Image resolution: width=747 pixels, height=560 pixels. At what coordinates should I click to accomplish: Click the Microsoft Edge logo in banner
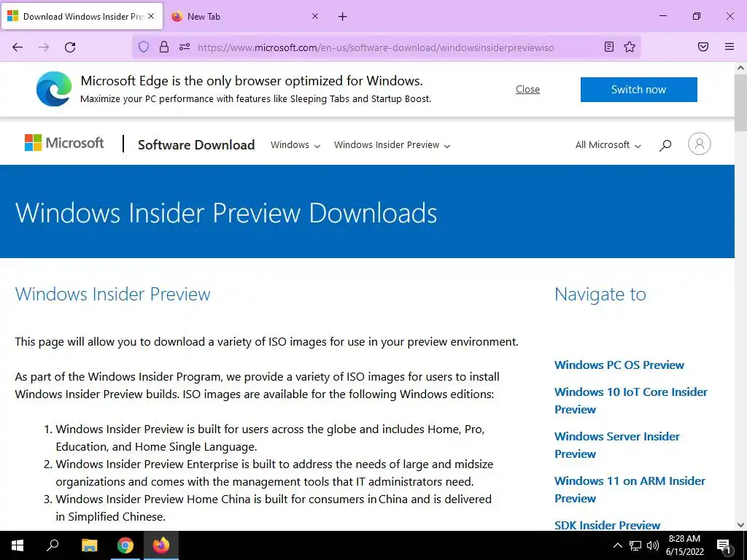coord(54,89)
